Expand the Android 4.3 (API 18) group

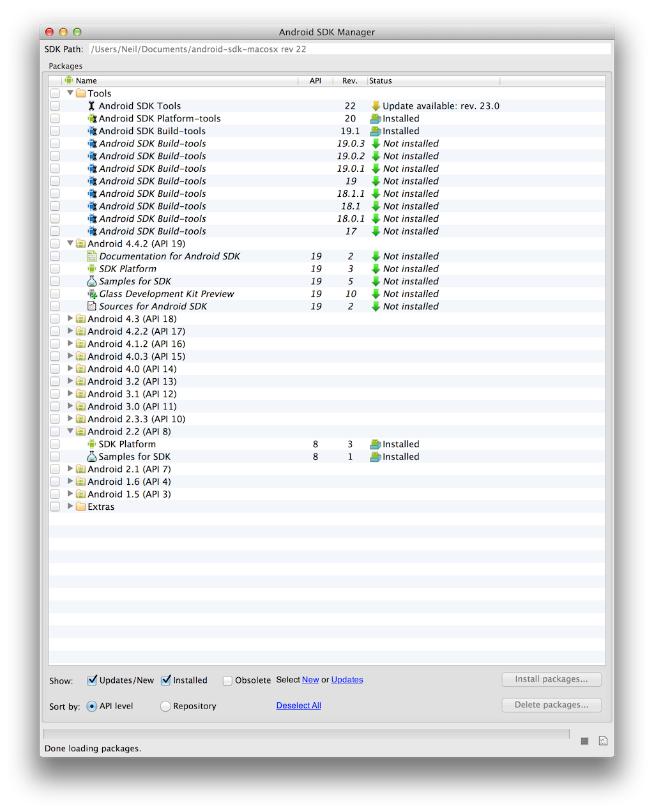[x=70, y=318]
